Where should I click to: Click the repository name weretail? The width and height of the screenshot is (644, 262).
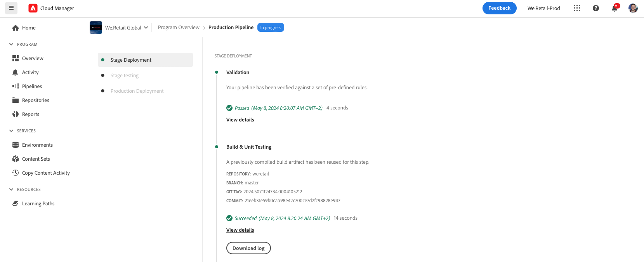click(260, 174)
